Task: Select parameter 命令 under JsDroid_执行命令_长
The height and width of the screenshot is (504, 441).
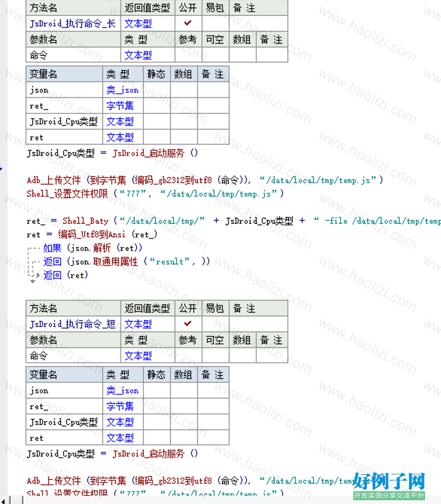Action: pos(39,55)
